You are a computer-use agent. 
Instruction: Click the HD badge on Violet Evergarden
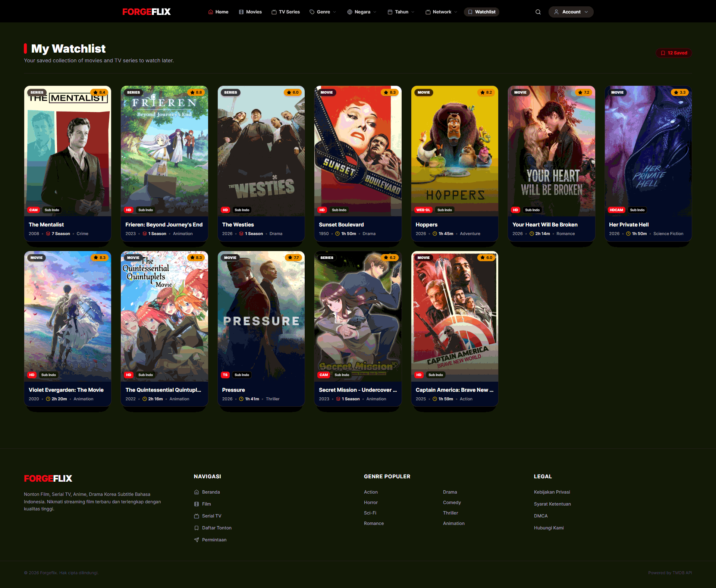[32, 375]
